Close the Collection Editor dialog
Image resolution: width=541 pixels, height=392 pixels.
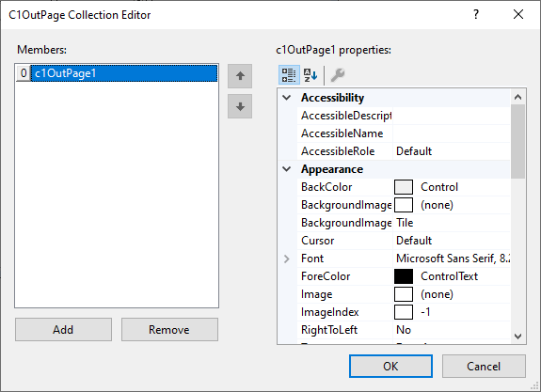click(518, 14)
